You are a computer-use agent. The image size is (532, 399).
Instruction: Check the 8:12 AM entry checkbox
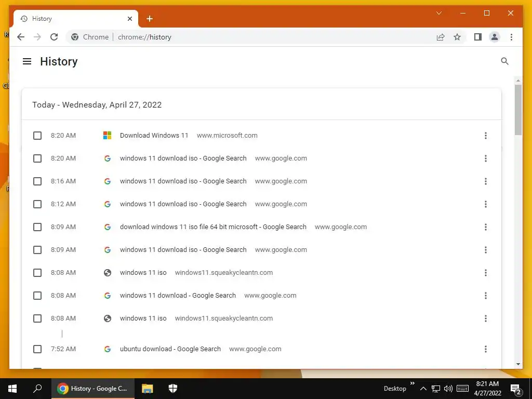pyautogui.click(x=37, y=204)
